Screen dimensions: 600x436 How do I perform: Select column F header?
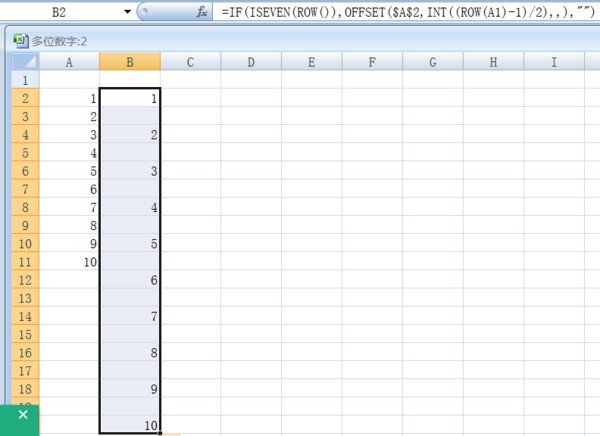click(372, 62)
